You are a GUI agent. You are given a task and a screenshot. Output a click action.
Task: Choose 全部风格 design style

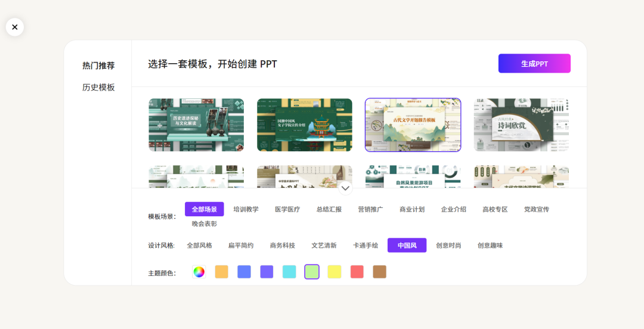coord(200,245)
